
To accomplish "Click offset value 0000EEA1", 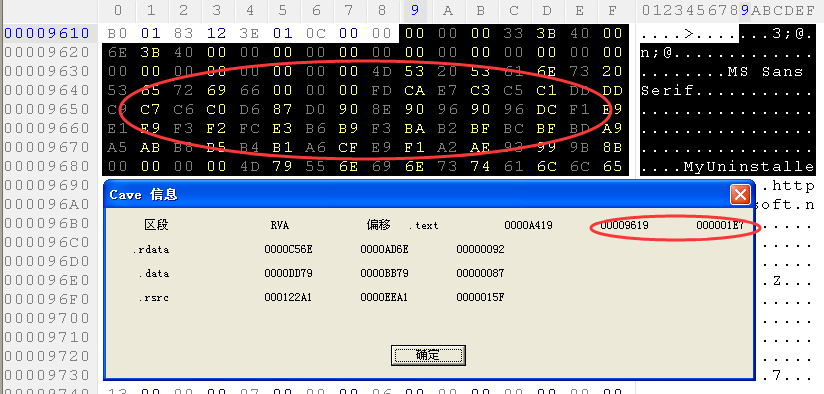I will tap(385, 298).
